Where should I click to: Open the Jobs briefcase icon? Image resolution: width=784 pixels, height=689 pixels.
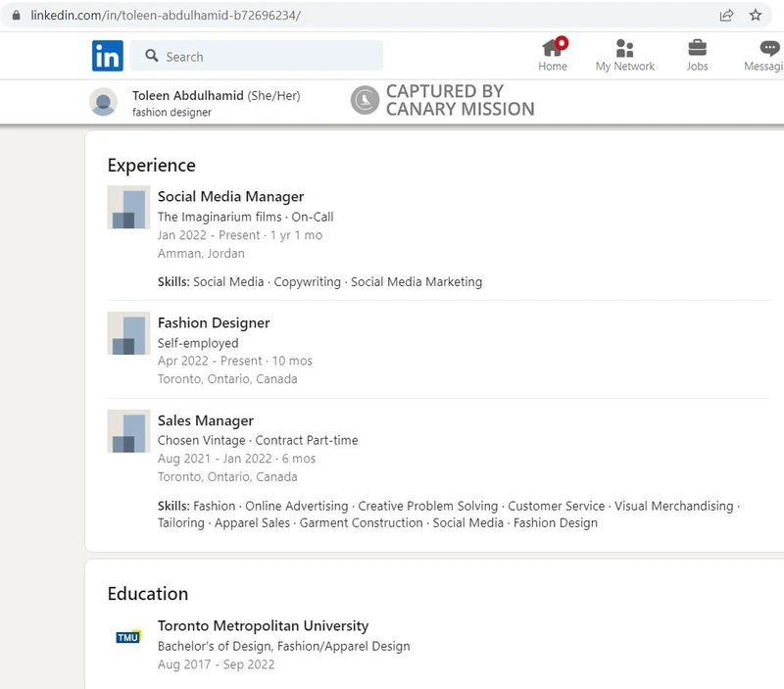point(697,48)
